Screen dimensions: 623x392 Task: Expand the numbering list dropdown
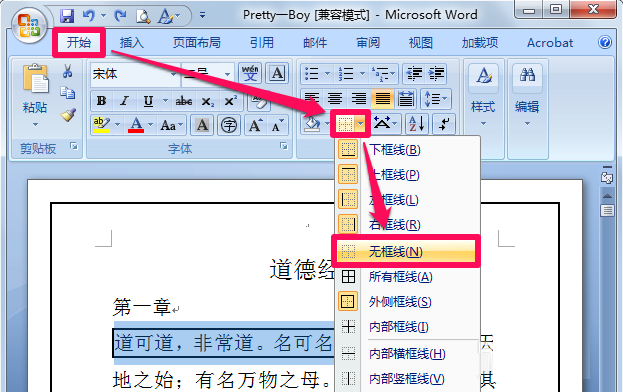click(x=362, y=73)
